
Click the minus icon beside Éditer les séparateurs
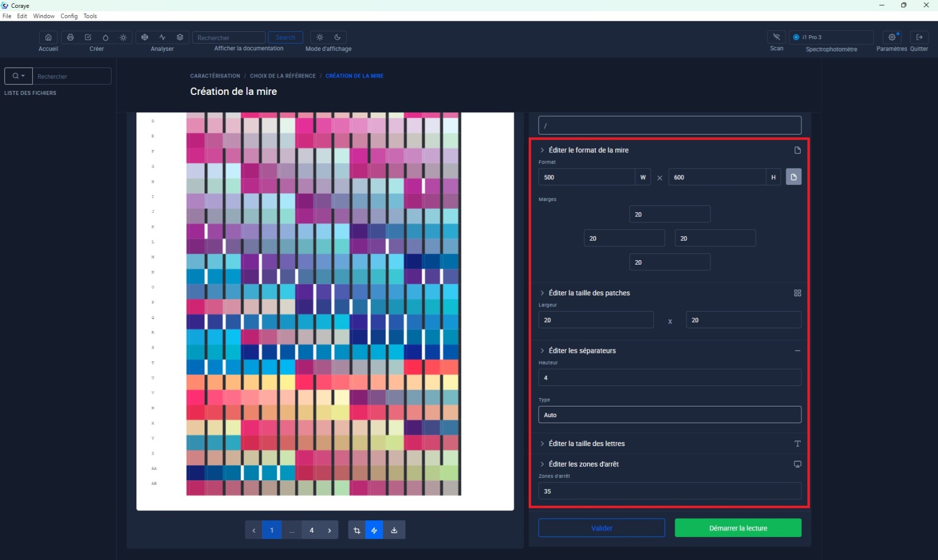point(797,351)
